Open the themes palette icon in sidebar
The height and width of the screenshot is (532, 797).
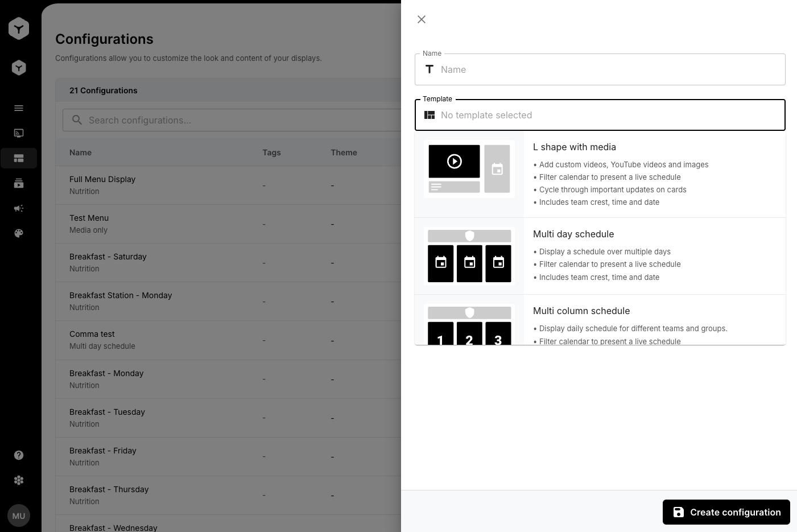click(x=19, y=233)
